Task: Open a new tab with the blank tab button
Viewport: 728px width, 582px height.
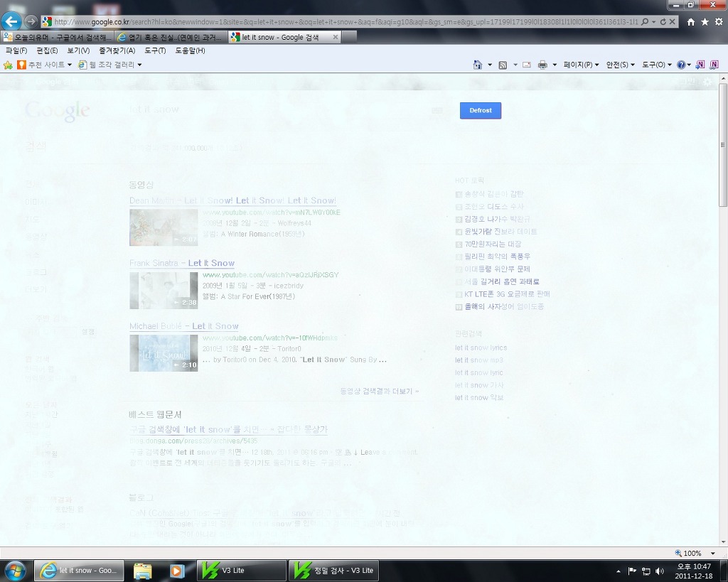Action: (349, 37)
